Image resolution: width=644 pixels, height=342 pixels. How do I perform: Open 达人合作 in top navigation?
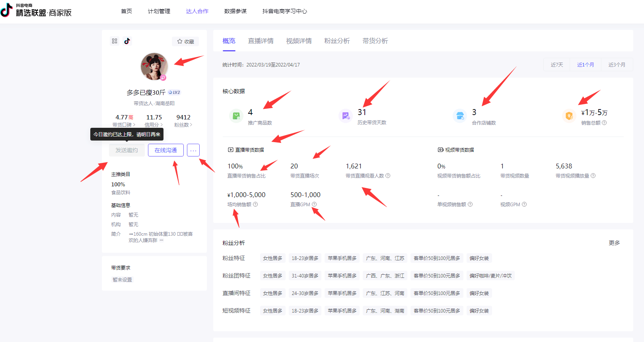click(x=197, y=11)
